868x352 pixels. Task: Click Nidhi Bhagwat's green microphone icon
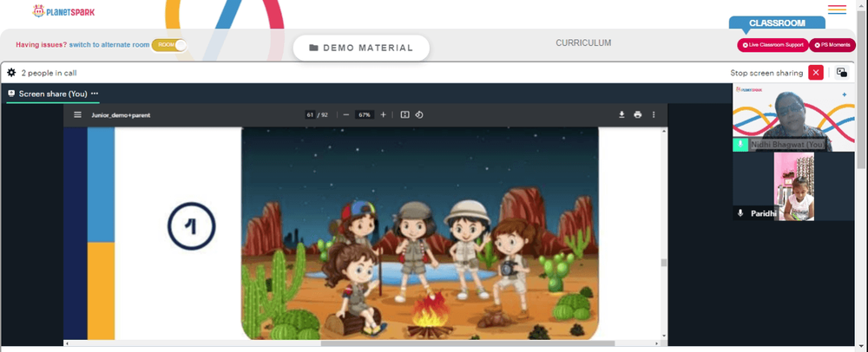click(740, 144)
